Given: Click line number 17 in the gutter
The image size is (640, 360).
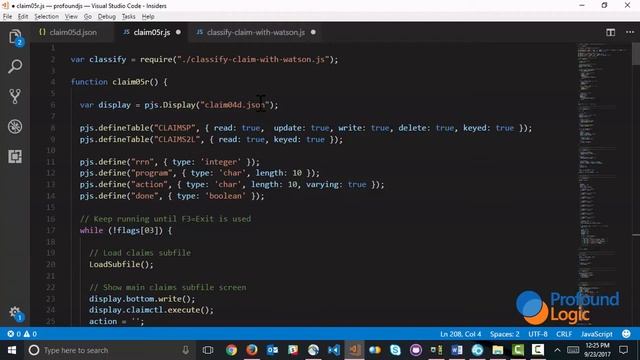Looking at the screenshot, I should point(50,230).
